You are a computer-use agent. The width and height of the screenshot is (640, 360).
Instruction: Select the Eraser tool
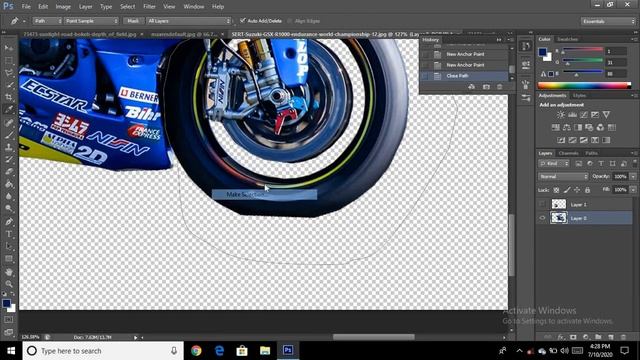[9, 171]
